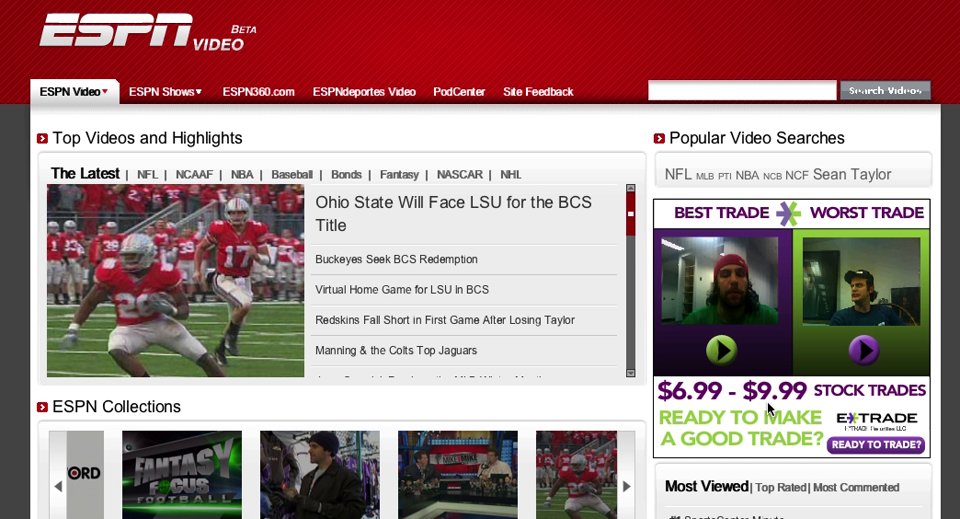Viewport: 960px width, 519px height.
Task: Open Fantasy Focus Football collection thumbnail
Action: coord(182,475)
